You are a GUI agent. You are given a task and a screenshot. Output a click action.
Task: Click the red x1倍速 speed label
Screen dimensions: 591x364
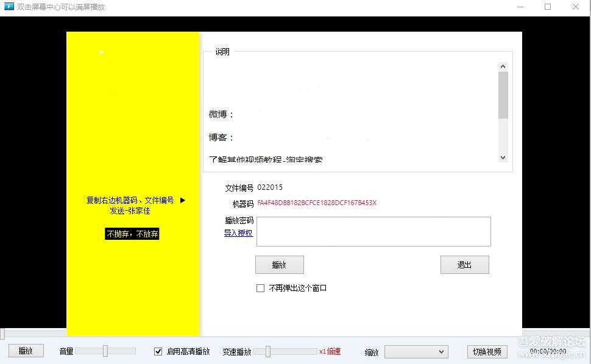pos(330,351)
